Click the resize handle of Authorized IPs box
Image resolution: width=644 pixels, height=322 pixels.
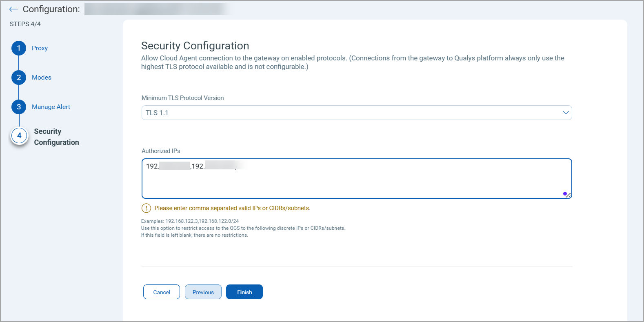(568, 195)
